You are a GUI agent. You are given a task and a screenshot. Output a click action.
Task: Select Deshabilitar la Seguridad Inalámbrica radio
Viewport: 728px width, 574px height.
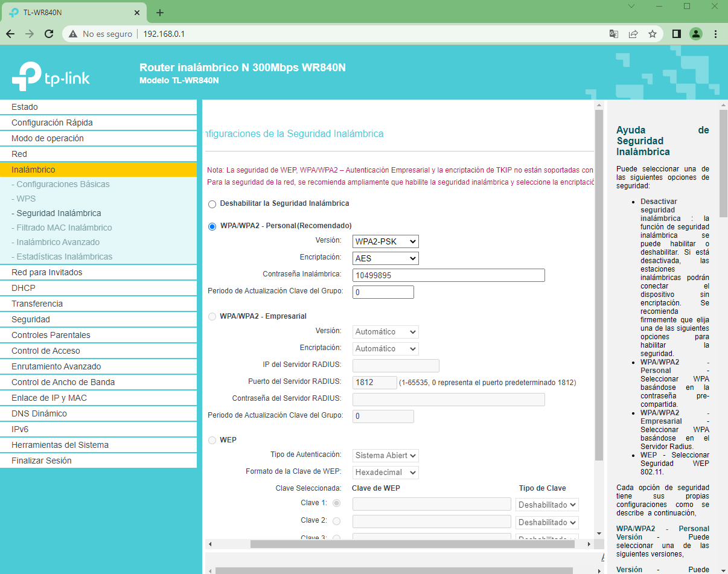click(x=212, y=204)
